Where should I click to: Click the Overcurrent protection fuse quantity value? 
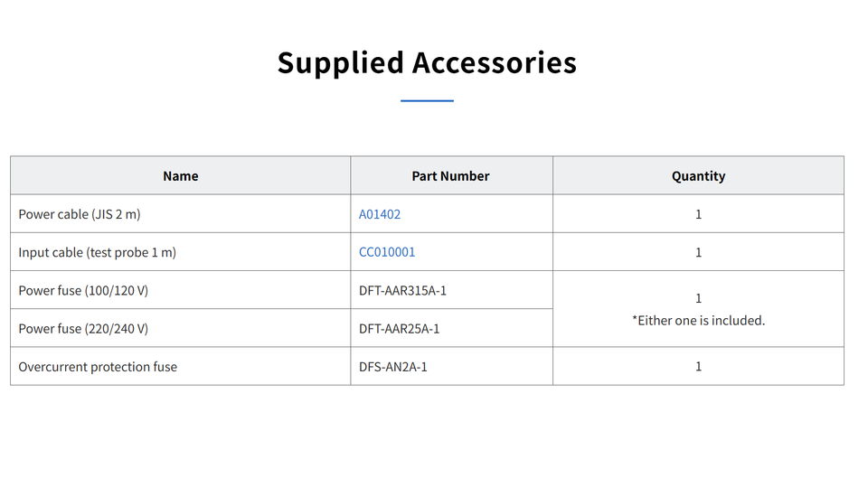pos(698,366)
